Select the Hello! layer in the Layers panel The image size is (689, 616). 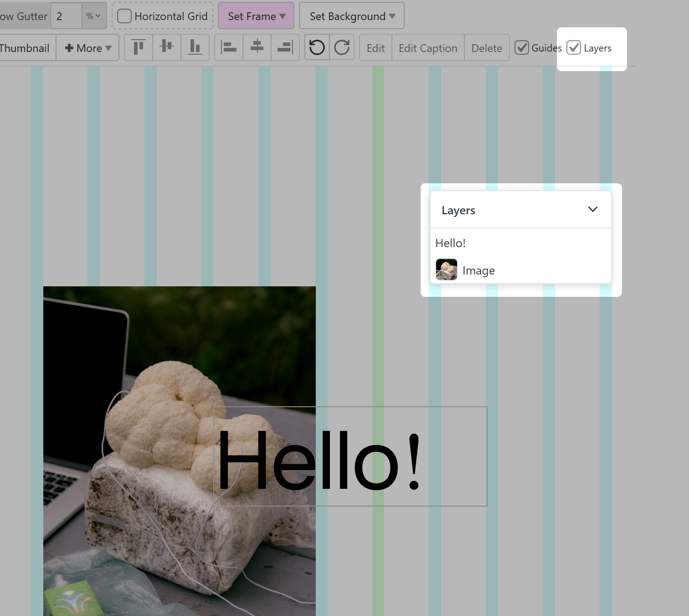pos(451,243)
